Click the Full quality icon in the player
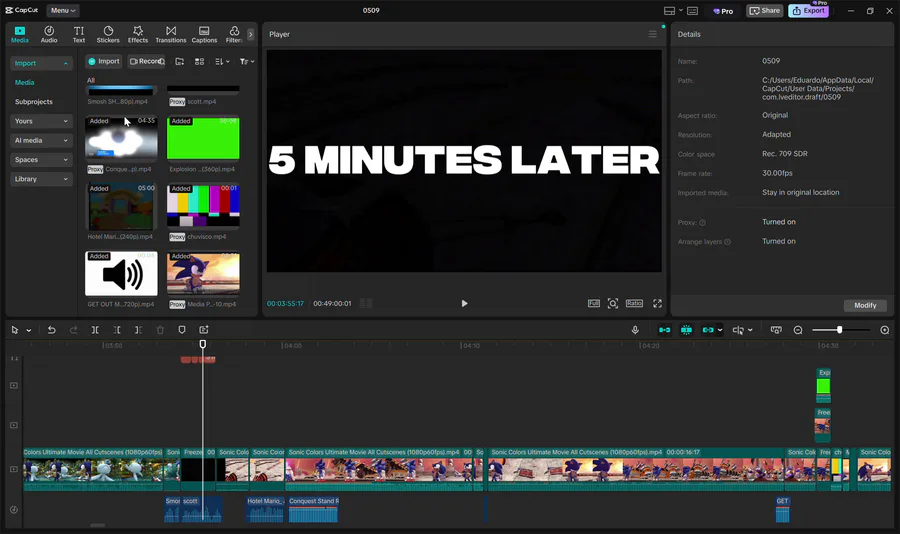 (594, 303)
